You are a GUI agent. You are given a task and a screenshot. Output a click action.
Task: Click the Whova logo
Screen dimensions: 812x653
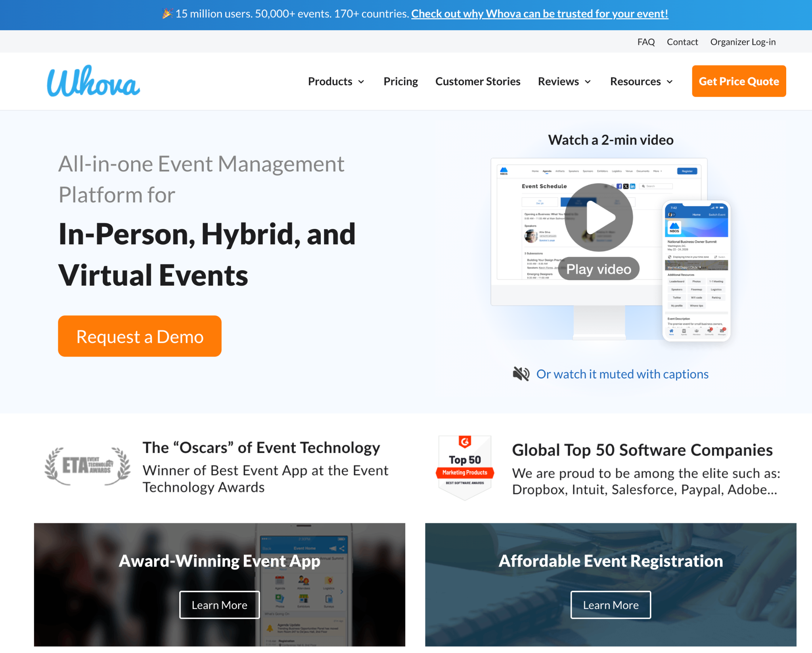click(94, 81)
